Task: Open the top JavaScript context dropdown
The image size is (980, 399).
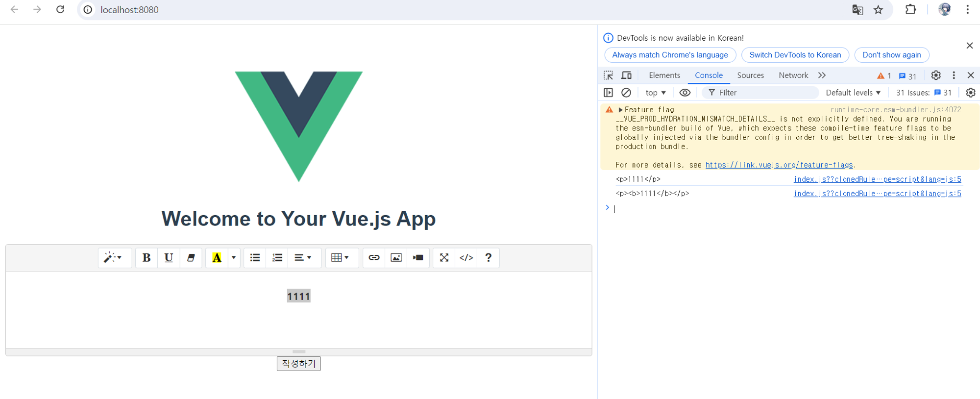Action: click(x=656, y=93)
